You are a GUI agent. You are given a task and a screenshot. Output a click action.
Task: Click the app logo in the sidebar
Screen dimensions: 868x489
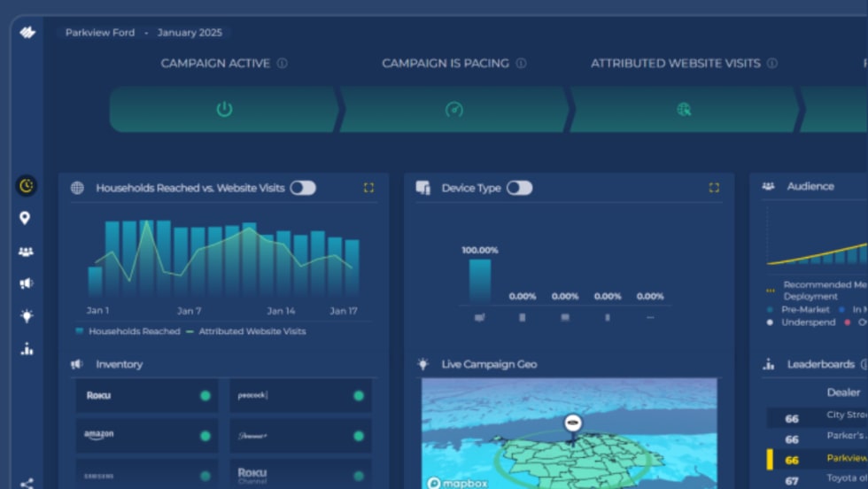[x=27, y=33]
